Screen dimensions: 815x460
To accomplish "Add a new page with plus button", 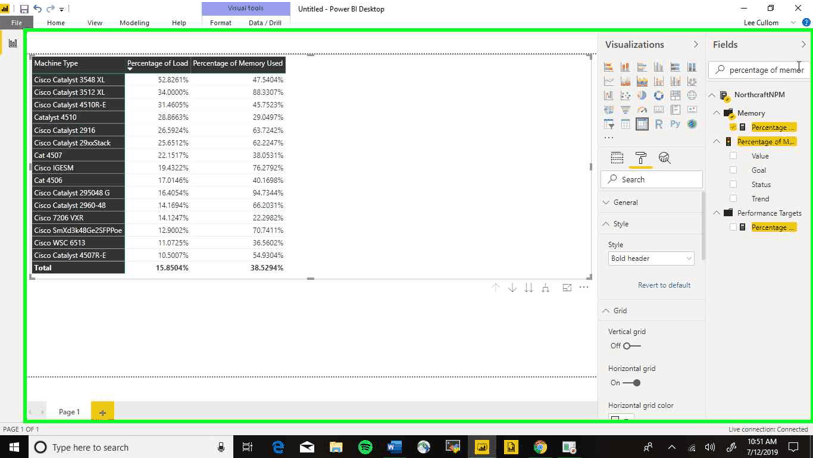I will [102, 412].
